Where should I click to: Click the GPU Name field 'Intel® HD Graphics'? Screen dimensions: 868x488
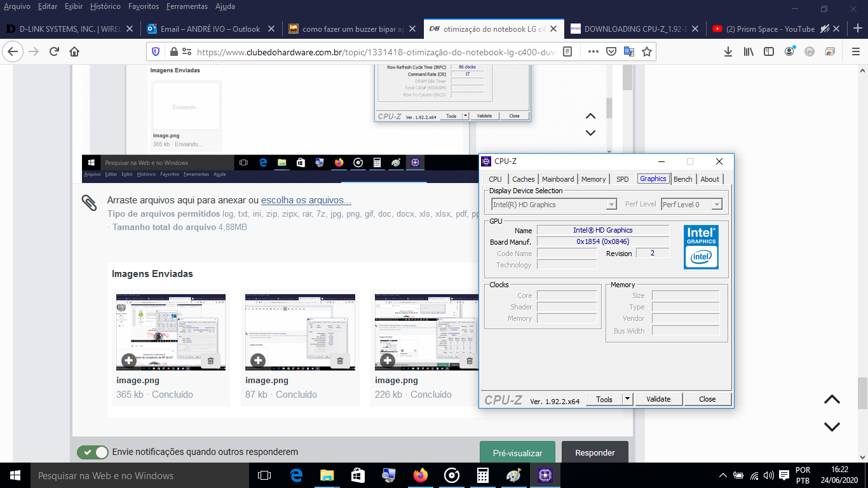(x=603, y=230)
